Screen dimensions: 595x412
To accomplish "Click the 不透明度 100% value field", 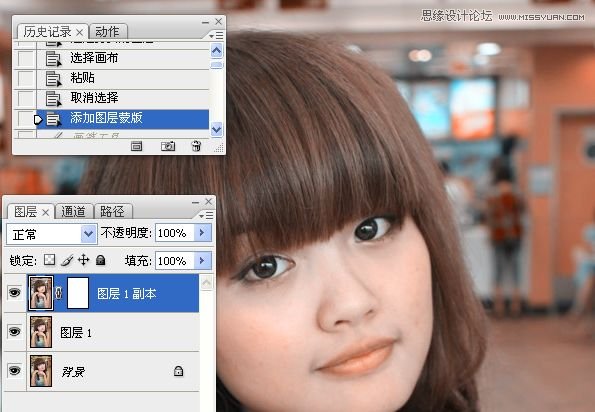I will [x=175, y=233].
